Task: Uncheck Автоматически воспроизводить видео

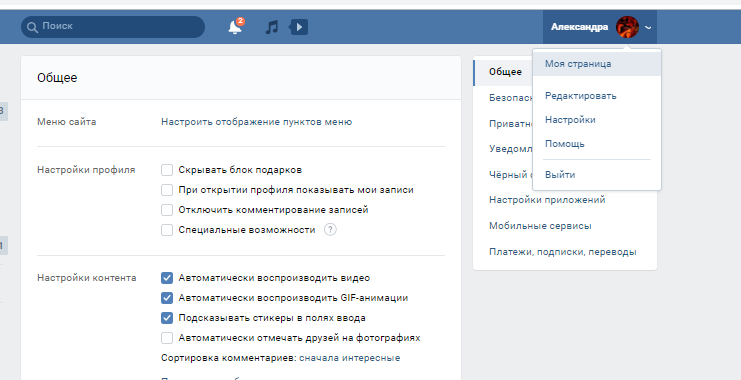Action: 167,278
